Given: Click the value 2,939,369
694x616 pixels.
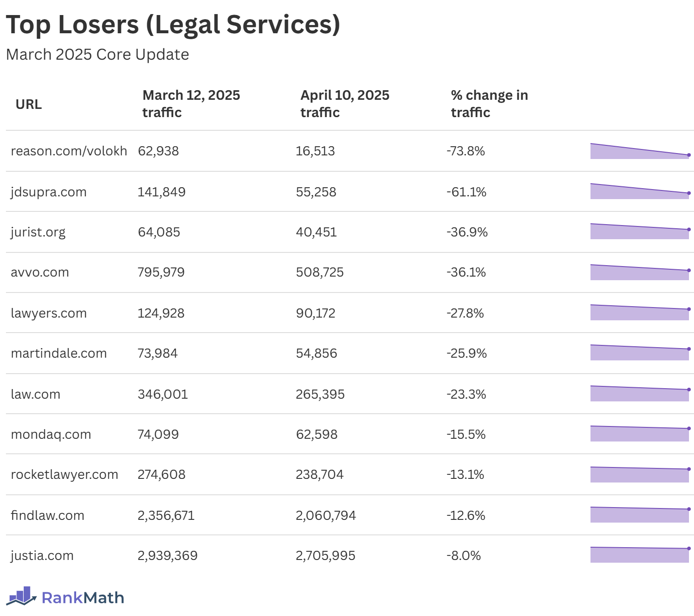Looking at the screenshot, I should (x=167, y=555).
